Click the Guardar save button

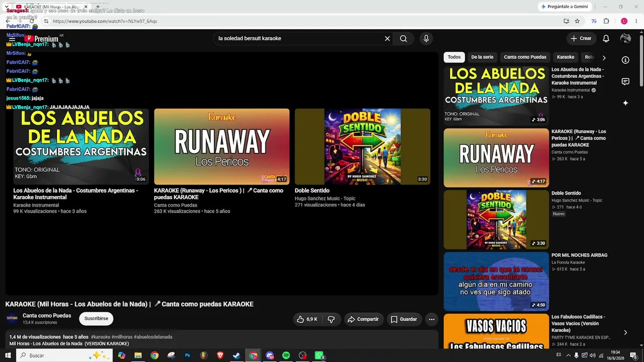404,319
